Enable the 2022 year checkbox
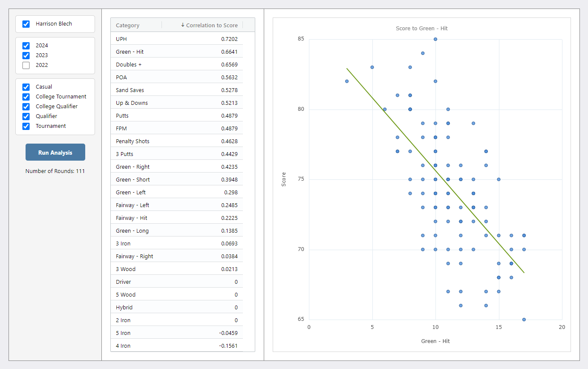This screenshot has height=369, width=588. click(26, 65)
